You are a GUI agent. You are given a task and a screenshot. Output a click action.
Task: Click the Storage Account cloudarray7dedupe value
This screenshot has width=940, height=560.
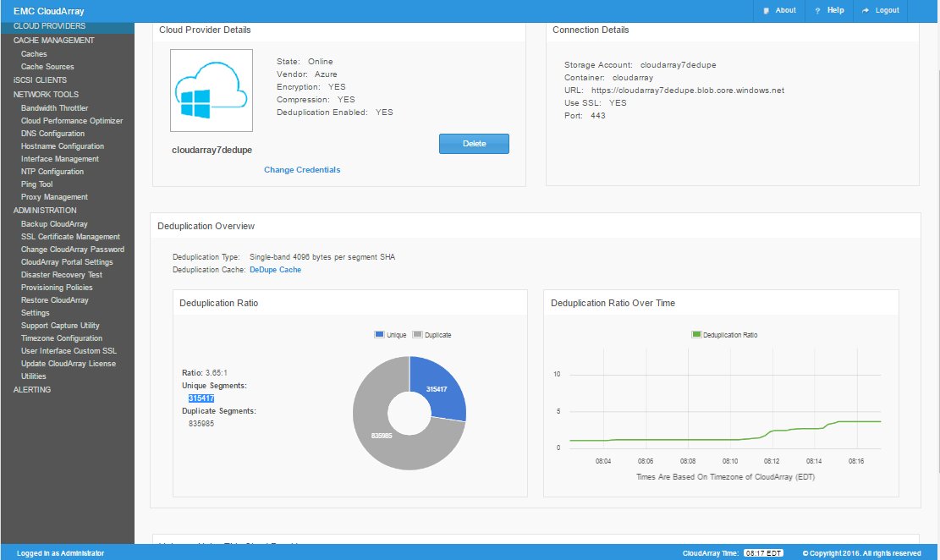pos(678,65)
